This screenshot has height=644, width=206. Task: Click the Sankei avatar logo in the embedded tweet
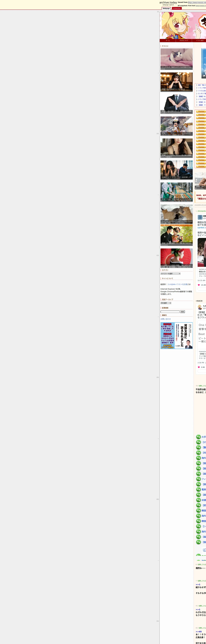tap(200, 217)
